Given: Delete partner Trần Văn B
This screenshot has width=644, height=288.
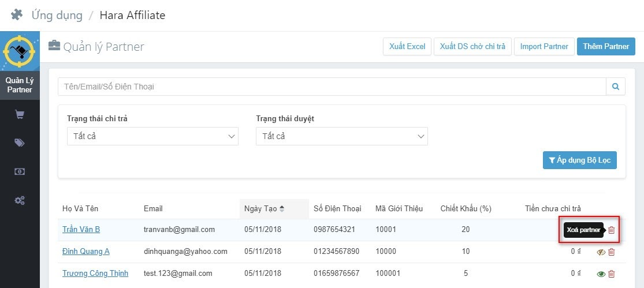Looking at the screenshot, I should click(x=612, y=230).
